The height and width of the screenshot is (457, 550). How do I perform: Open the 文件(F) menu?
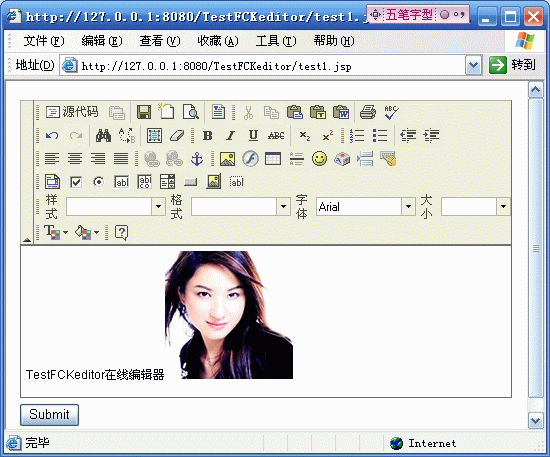coord(44,41)
